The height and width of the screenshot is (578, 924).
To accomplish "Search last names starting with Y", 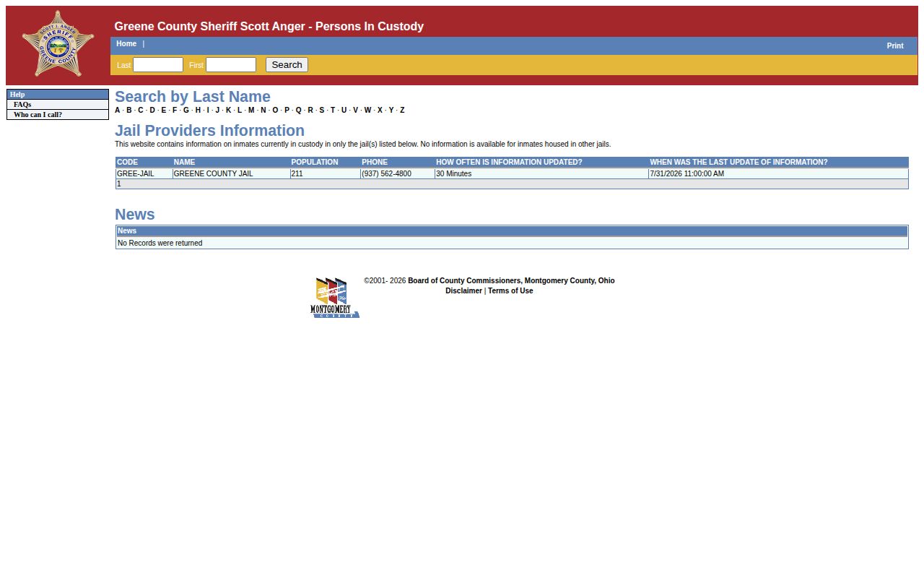I will pyautogui.click(x=391, y=111).
